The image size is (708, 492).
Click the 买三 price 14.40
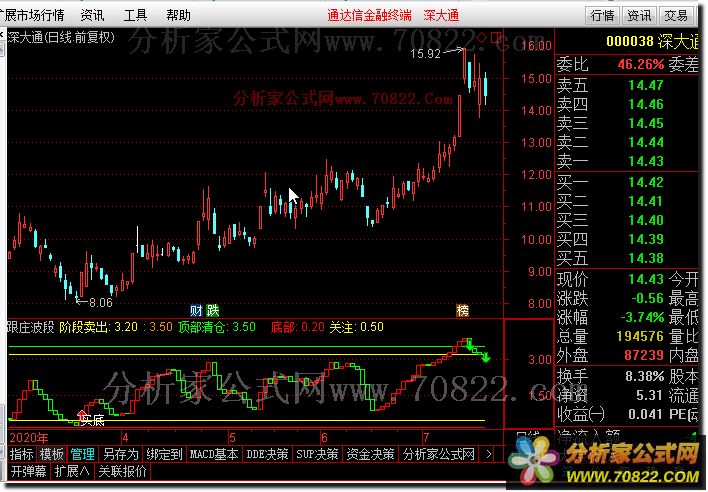646,220
